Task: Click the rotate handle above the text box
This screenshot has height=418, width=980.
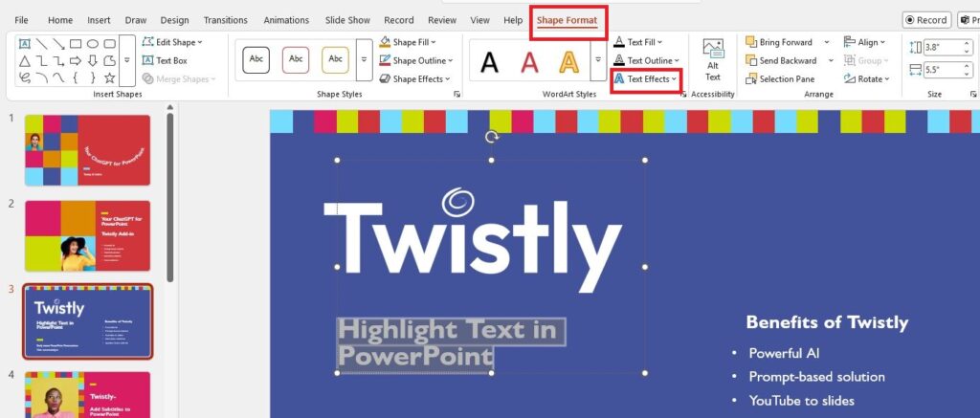Action: tap(492, 137)
